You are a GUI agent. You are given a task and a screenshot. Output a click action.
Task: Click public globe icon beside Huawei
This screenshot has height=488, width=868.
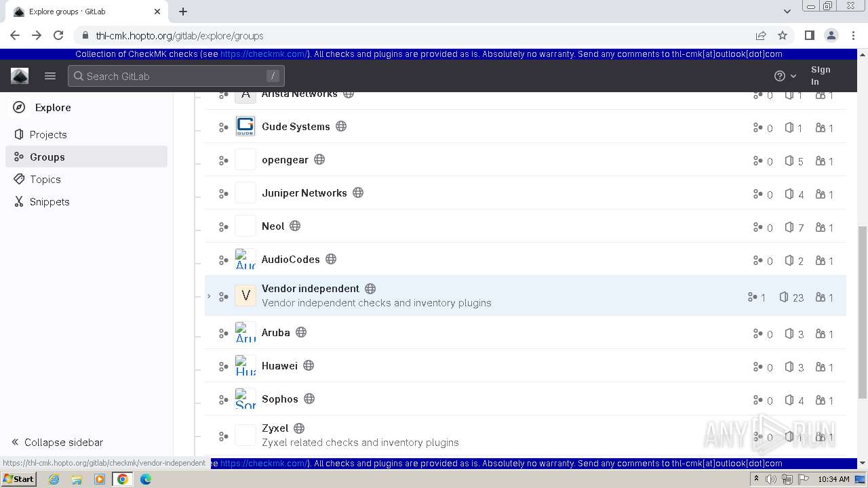point(309,365)
